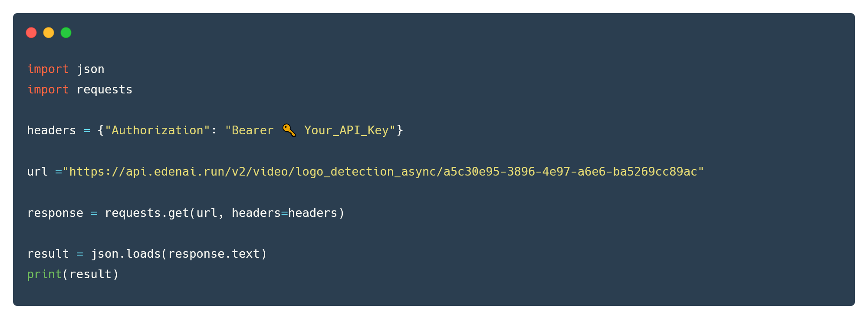Click the golden key emoji icon
The image size is (868, 319).
pyautogui.click(x=289, y=130)
